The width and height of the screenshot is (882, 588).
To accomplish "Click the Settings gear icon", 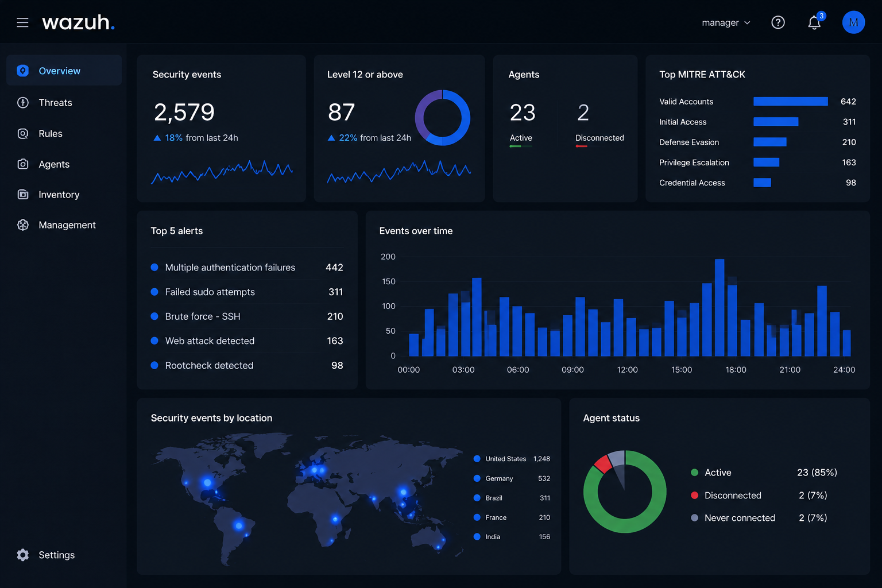I will [22, 555].
